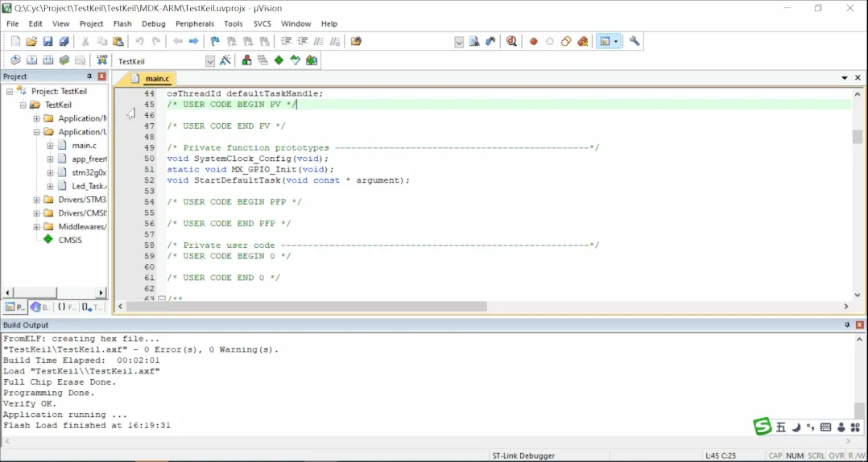The width and height of the screenshot is (868, 462).
Task: Click Manage Run-Time Environment green diamond
Action: click(x=279, y=60)
